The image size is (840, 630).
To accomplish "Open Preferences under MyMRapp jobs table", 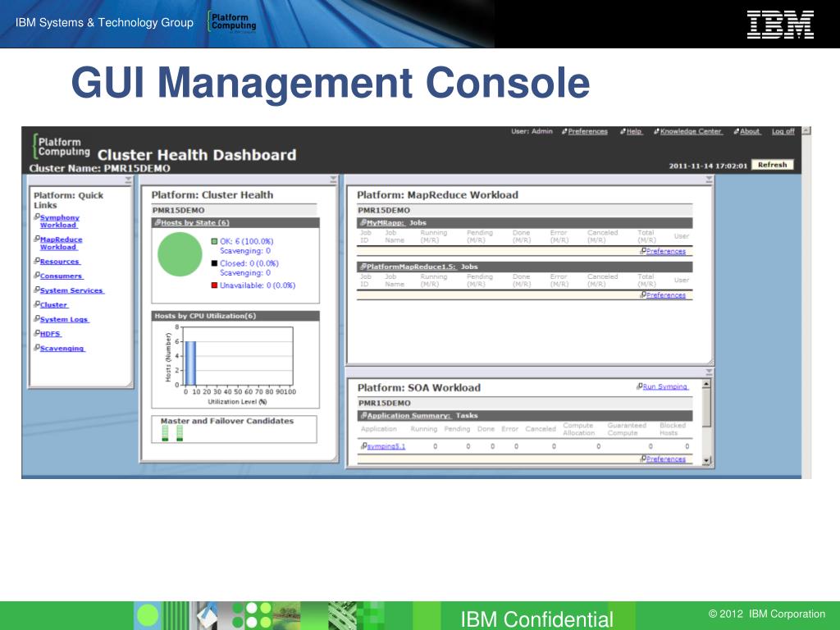I will (x=666, y=251).
